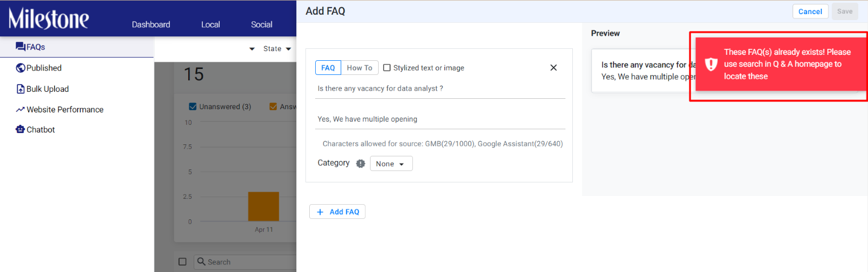The image size is (868, 272).
Task: Click the Category info badge icon
Action: [x=361, y=163]
